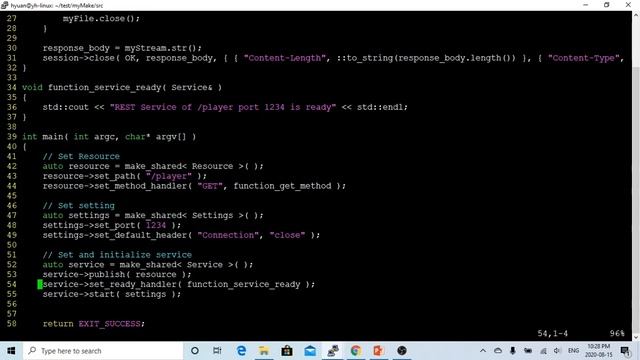Open File Explorer from the taskbar

(x=264, y=351)
